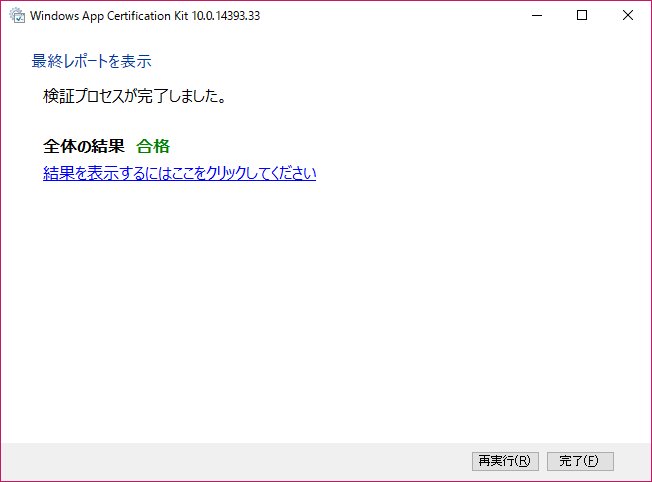
Task: Click the window title Windows App Certification Kit 10.0.14393.33
Action: click(145, 16)
